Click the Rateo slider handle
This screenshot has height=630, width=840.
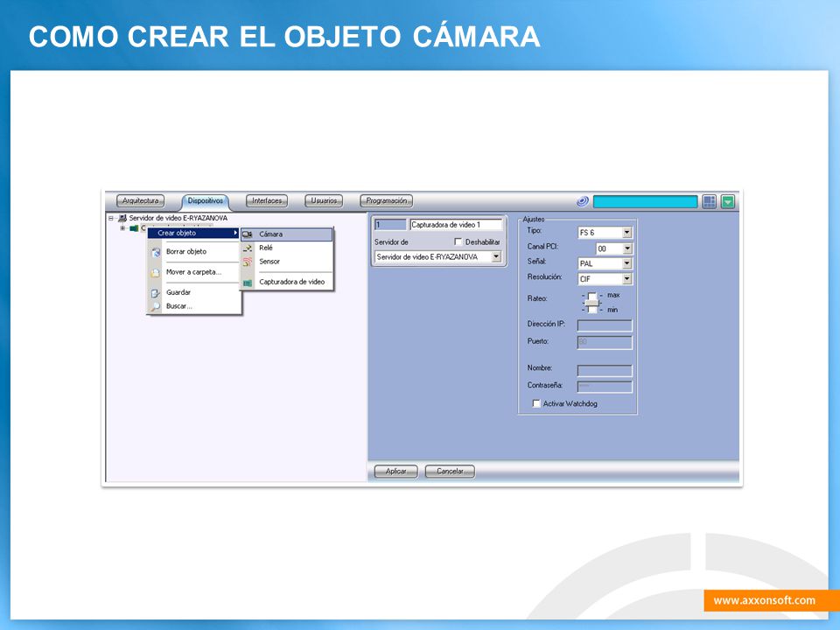[x=592, y=303]
